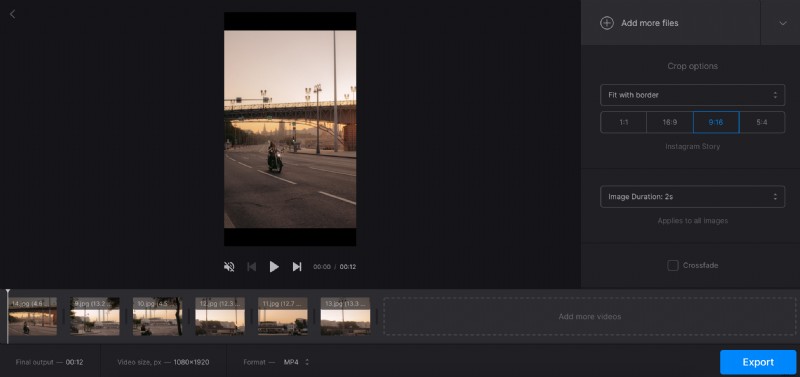
Task: Click the 00:12 total duration under the preview
Action: 348,267
